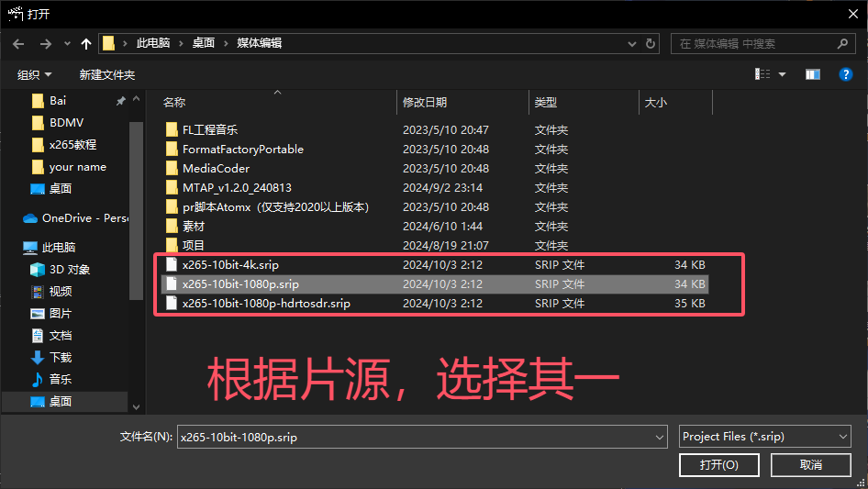Click the Up directory arrow
Viewport: 868px width, 489px height.
tap(86, 43)
